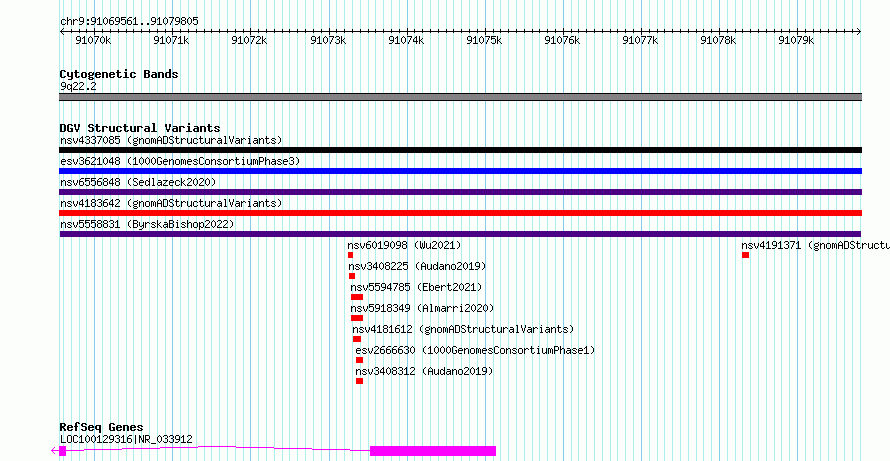This screenshot has height=461, width=890.
Task: Select the gray 9q22.2 cytogenetic band bar
Action: (x=460, y=97)
